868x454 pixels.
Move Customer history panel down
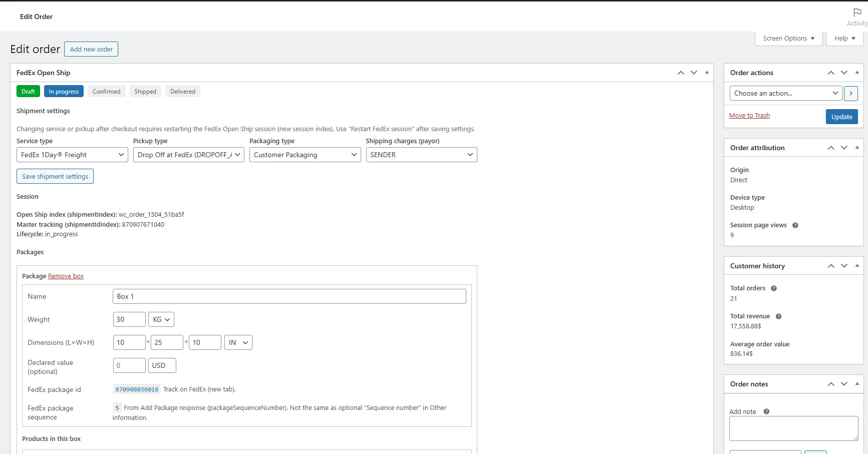[x=844, y=266]
